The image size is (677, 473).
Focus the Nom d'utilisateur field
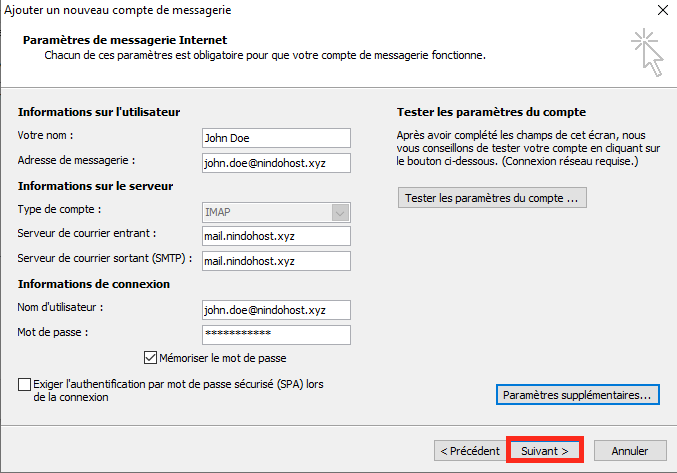(275, 310)
